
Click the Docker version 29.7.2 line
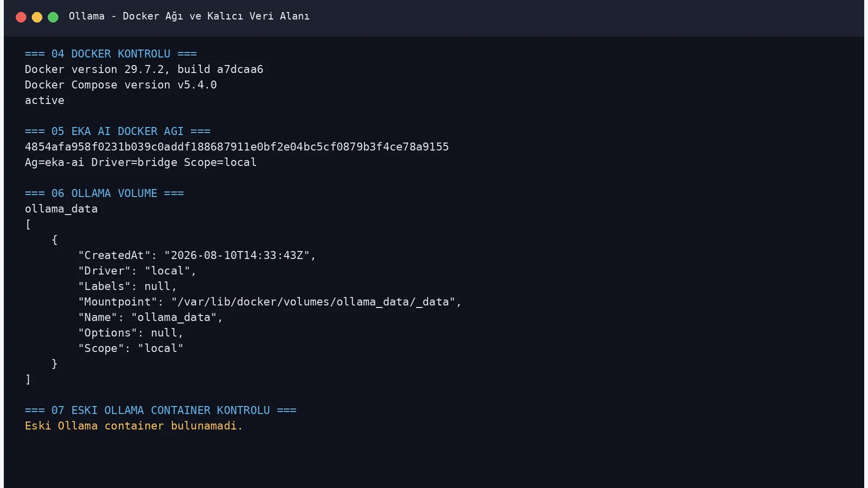144,69
